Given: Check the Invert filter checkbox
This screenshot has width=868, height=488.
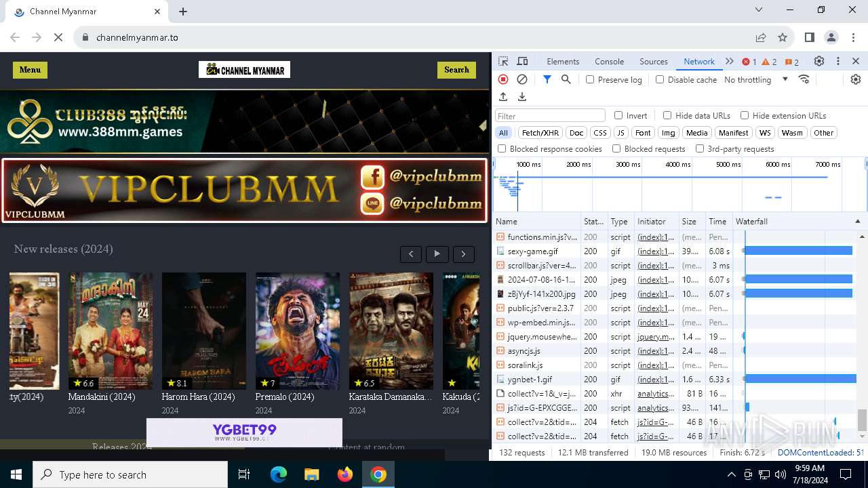Looking at the screenshot, I should pos(618,115).
